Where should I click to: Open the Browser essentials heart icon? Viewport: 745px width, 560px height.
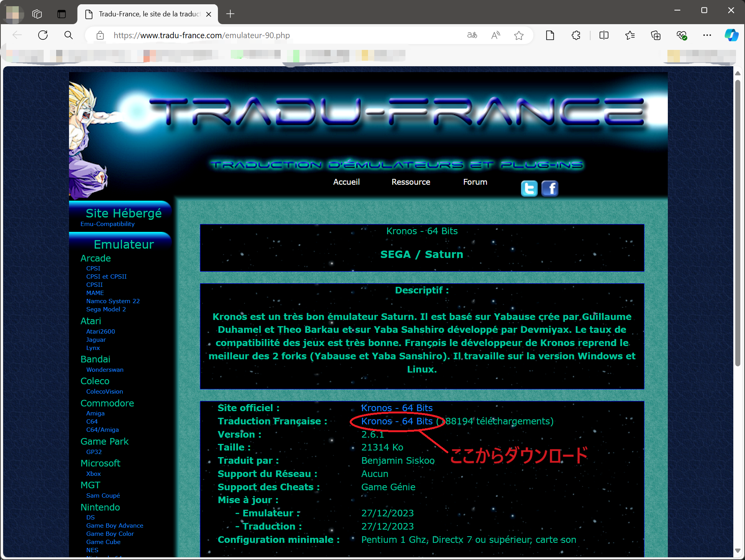click(x=681, y=35)
